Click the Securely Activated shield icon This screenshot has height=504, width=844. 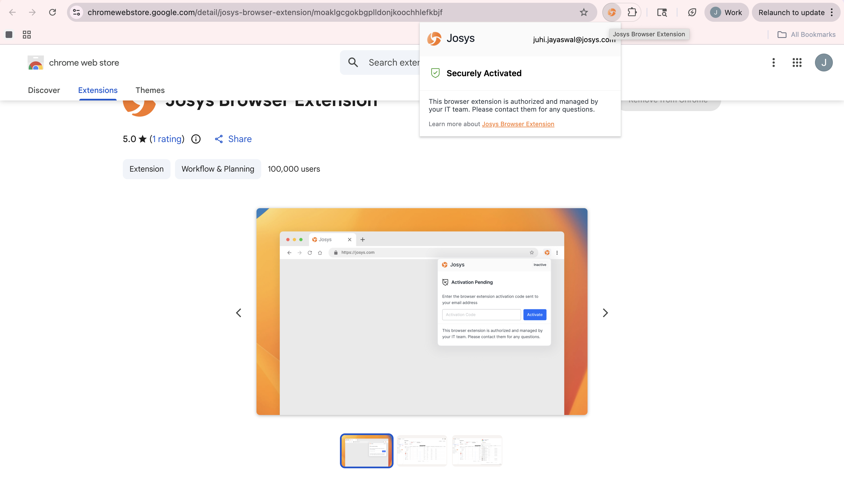point(435,73)
